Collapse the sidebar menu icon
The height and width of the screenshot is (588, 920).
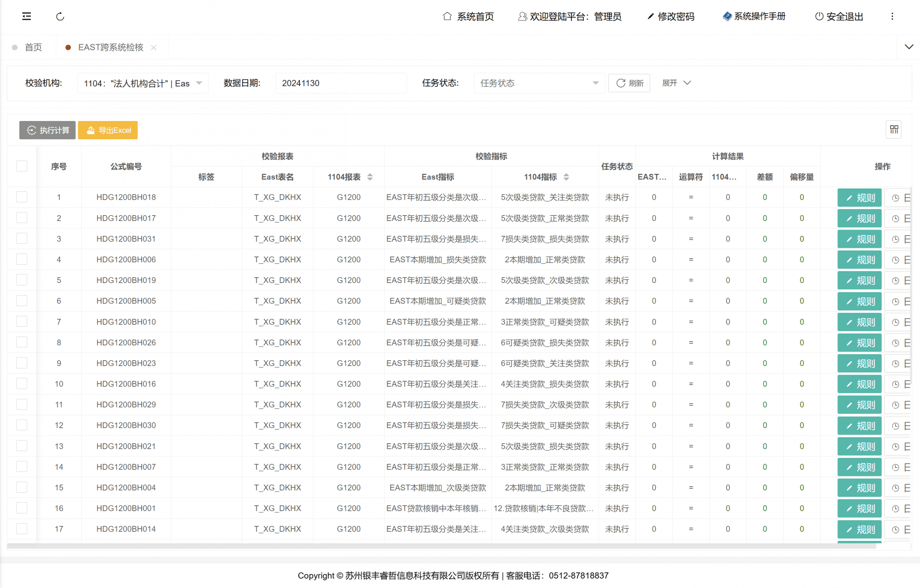26,17
